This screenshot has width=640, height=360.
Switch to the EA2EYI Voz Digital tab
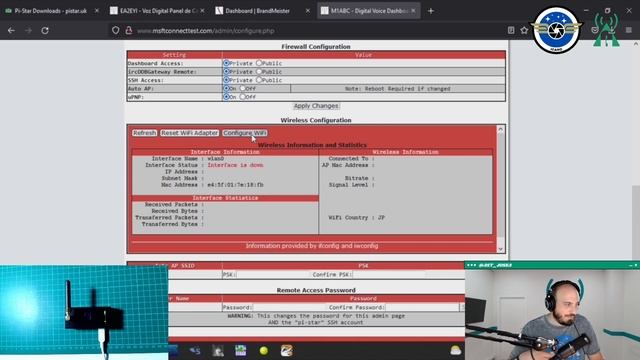158,11
